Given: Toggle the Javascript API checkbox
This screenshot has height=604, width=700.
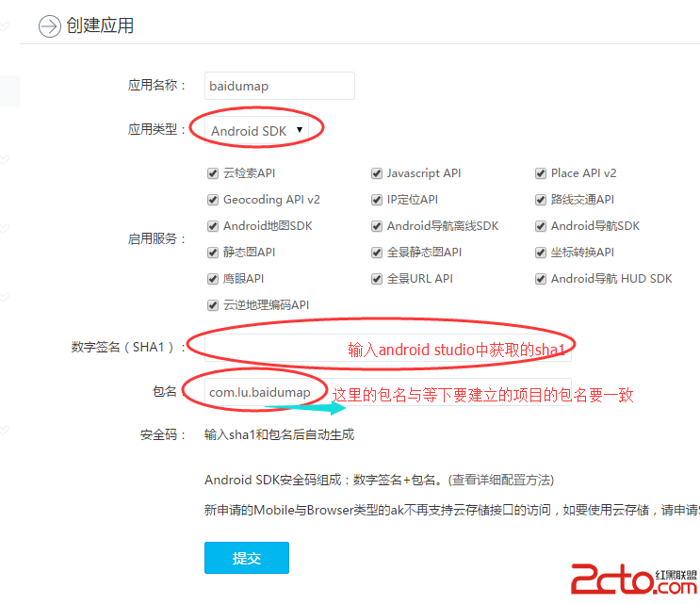Looking at the screenshot, I should point(377,173).
